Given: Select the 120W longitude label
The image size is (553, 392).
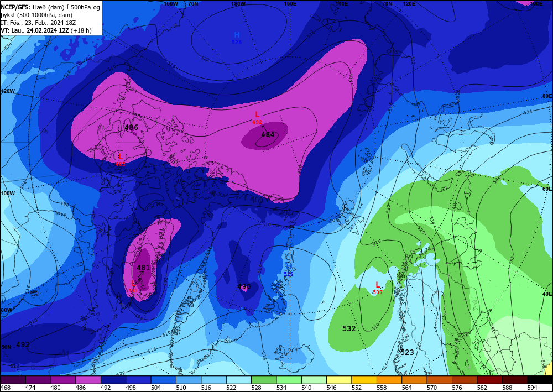Looking at the screenshot, I should coord(8,91).
